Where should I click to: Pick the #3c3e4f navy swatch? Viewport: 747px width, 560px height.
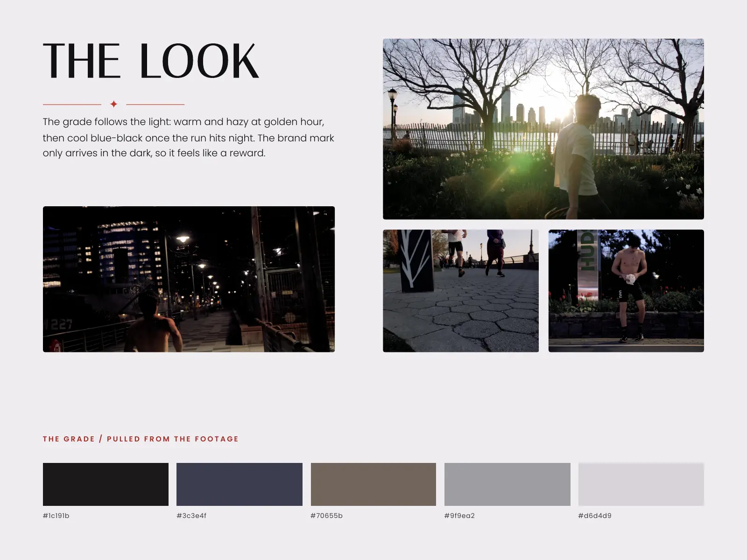pyautogui.click(x=240, y=484)
